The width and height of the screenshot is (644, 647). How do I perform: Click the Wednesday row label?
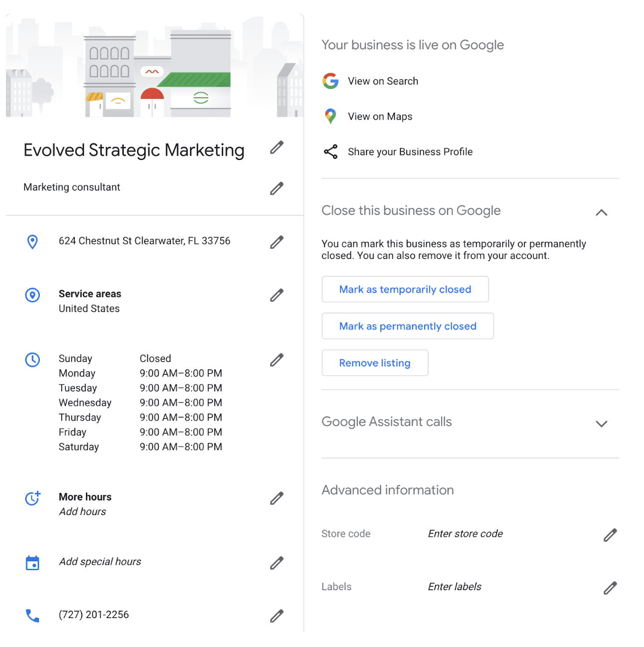click(x=85, y=403)
